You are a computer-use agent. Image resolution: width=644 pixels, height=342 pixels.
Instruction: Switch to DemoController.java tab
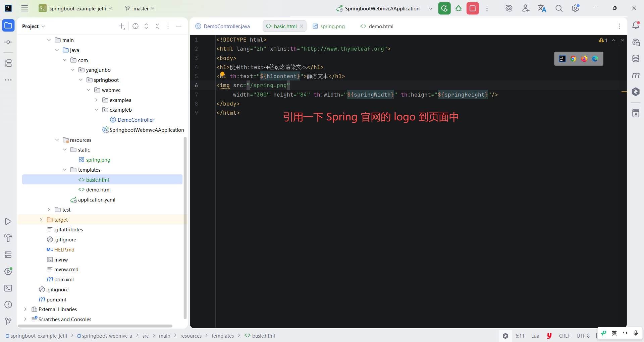click(x=223, y=26)
